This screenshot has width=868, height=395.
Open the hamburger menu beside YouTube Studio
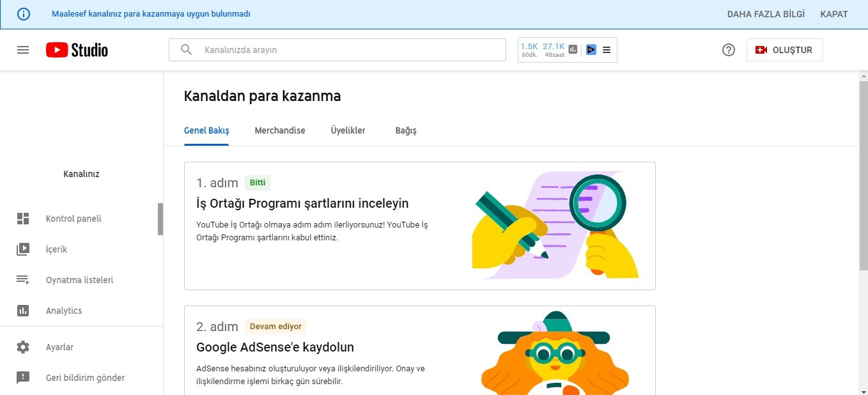(x=23, y=50)
